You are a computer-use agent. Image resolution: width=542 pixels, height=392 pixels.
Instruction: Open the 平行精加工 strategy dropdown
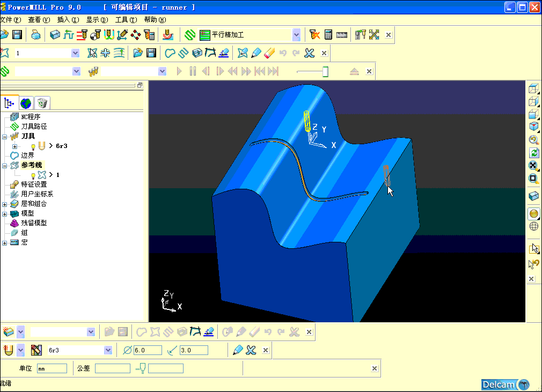tap(296, 34)
